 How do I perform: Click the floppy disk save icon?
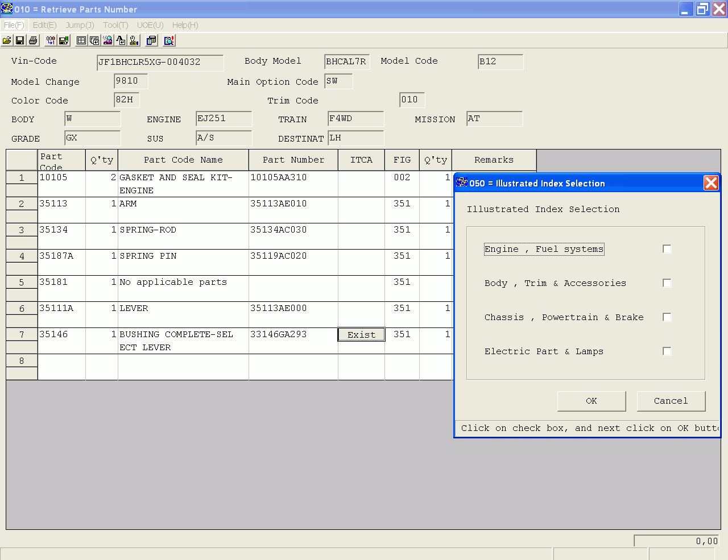click(20, 40)
